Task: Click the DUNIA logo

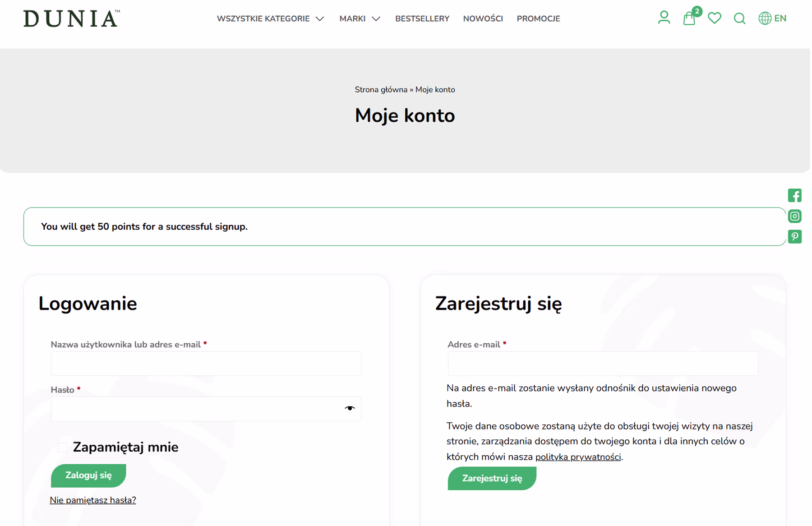Action: tap(71, 18)
